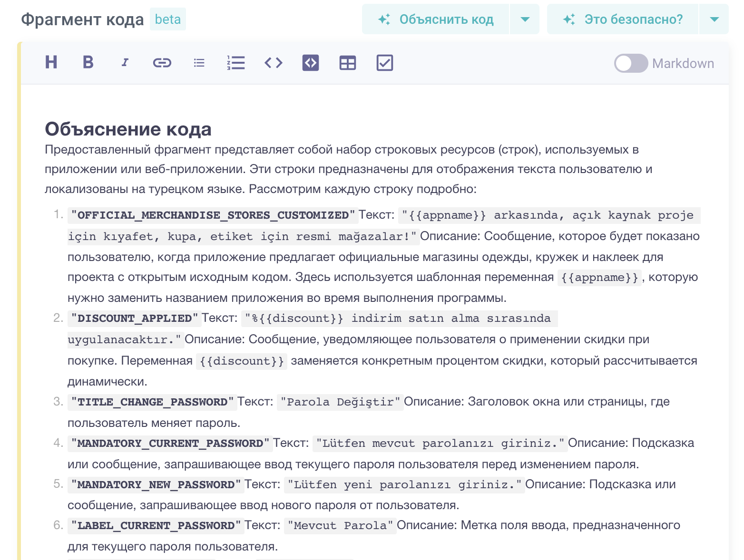The width and height of the screenshot is (744, 560).
Task: Apply heading formatting with the H icon
Action: (x=51, y=63)
